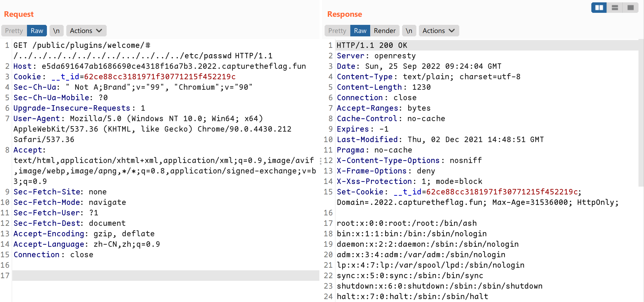Toggle request \n non-printable characters button
Image resolution: width=644 pixels, height=302 pixels.
coord(56,31)
